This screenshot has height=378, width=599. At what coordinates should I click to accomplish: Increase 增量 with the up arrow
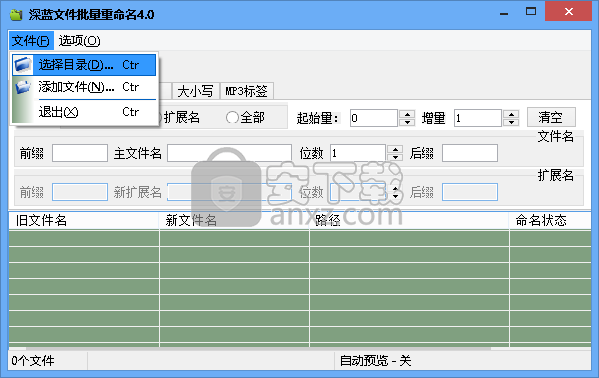[511, 114]
